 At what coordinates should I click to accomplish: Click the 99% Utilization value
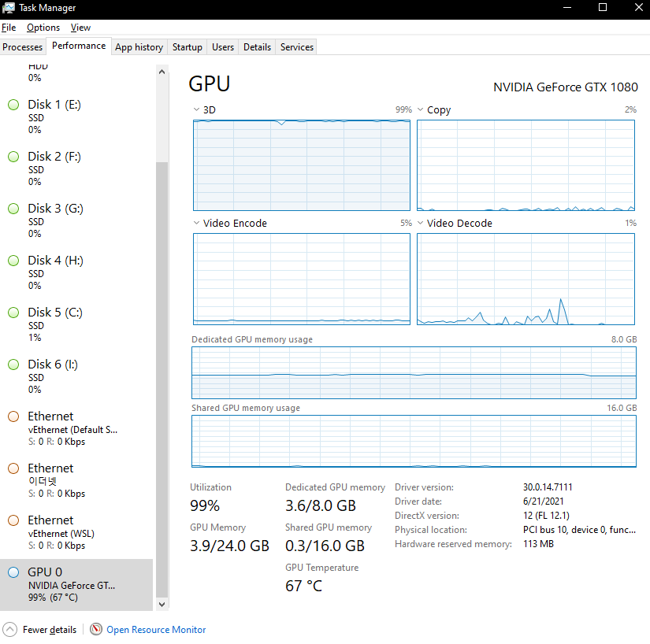pos(205,505)
